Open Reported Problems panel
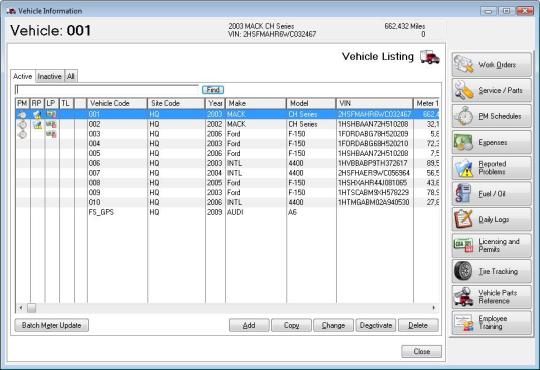The image size is (540, 370). point(491,168)
